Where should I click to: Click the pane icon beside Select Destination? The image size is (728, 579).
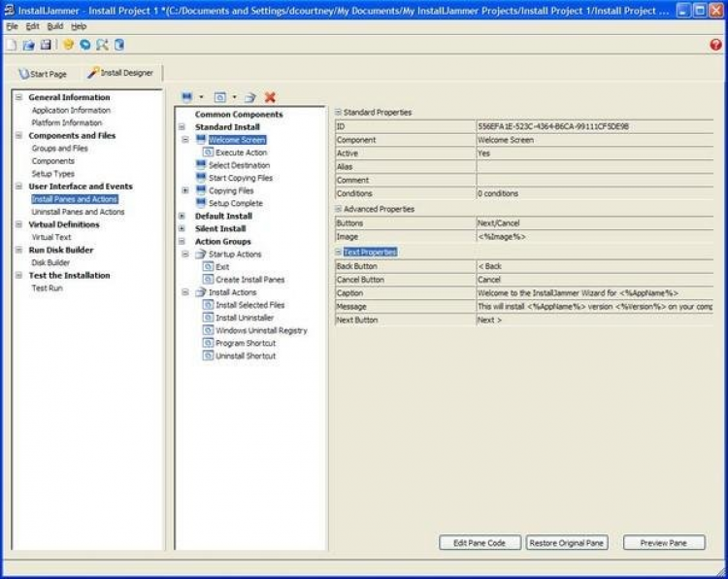[201, 164]
